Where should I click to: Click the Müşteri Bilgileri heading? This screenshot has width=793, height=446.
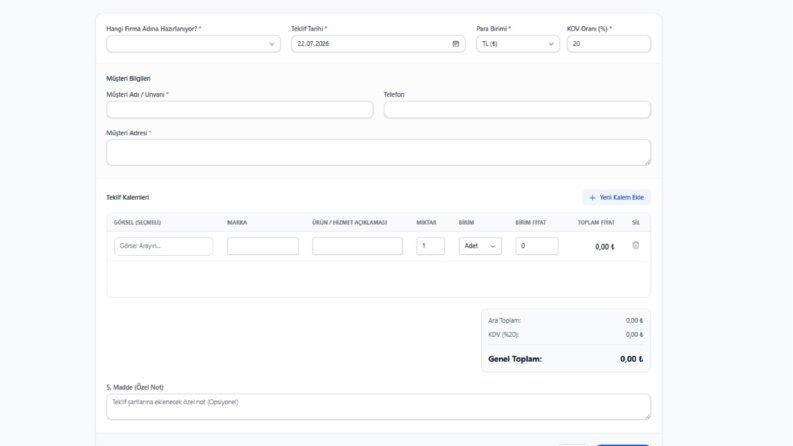[128, 79]
